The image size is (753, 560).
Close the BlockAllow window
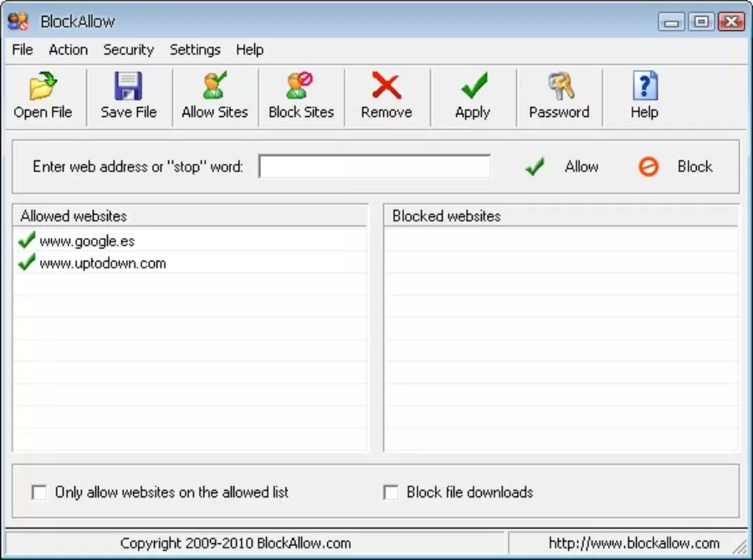coord(731,22)
